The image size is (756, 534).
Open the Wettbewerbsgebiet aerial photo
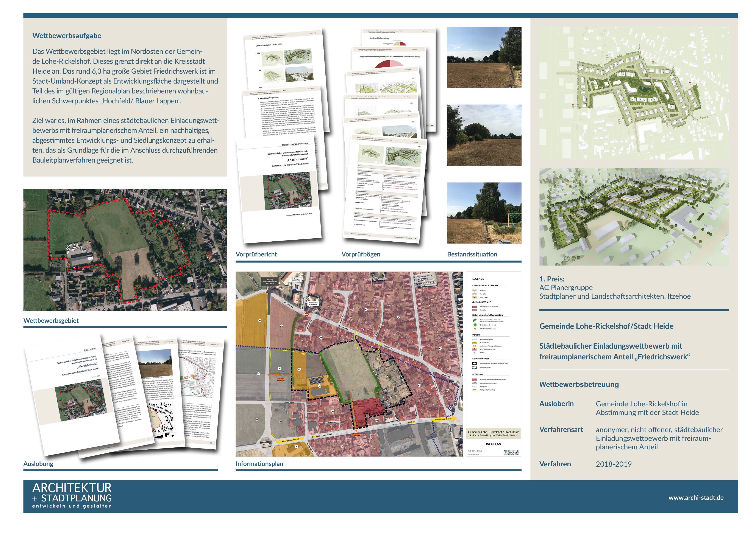(125, 250)
